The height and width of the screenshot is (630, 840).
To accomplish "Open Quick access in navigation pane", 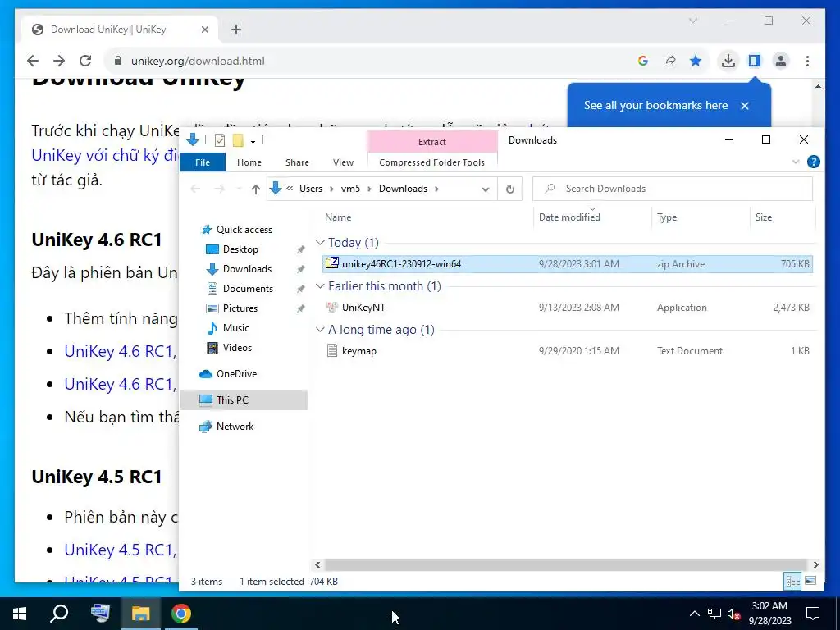I will click(x=244, y=230).
